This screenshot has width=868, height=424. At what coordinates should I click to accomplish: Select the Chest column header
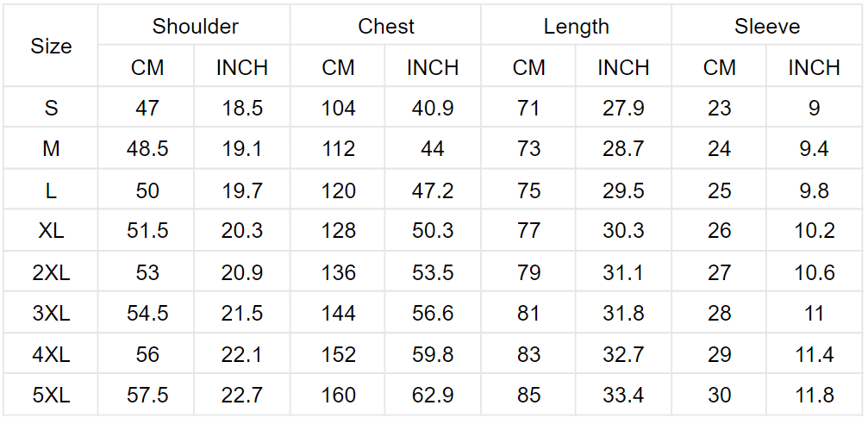[386, 26]
